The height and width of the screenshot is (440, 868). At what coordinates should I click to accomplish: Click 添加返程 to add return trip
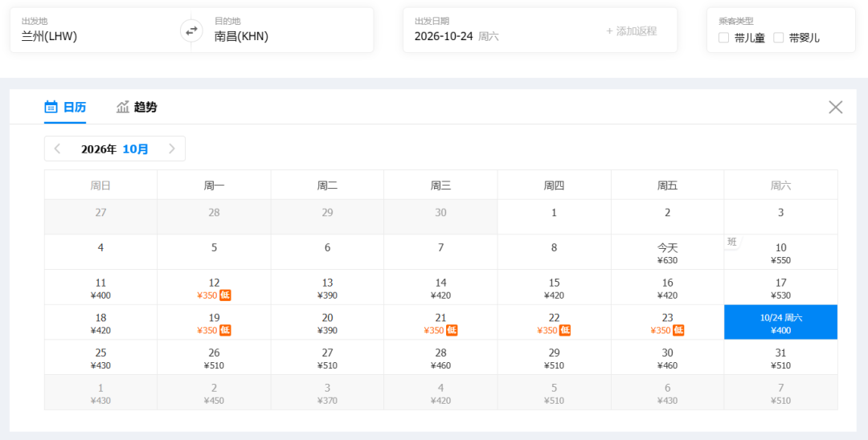[631, 31]
